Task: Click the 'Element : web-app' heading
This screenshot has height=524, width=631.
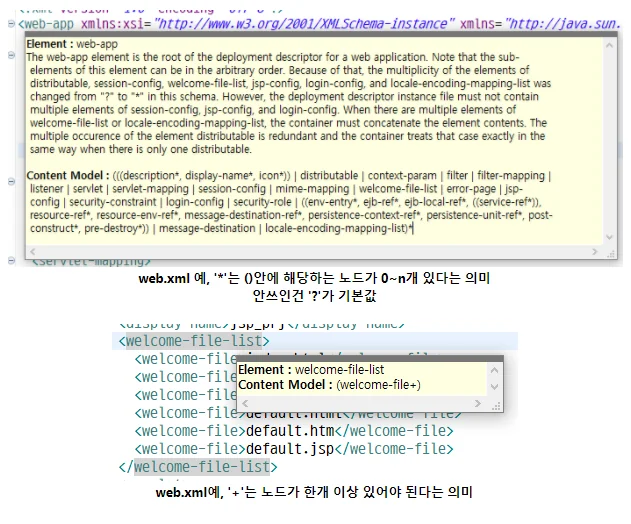Action: click(72, 44)
